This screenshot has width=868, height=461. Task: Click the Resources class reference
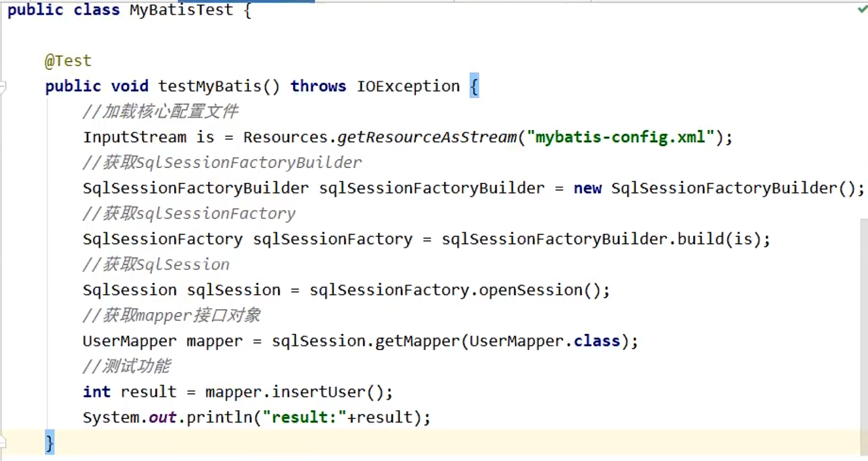(x=285, y=137)
